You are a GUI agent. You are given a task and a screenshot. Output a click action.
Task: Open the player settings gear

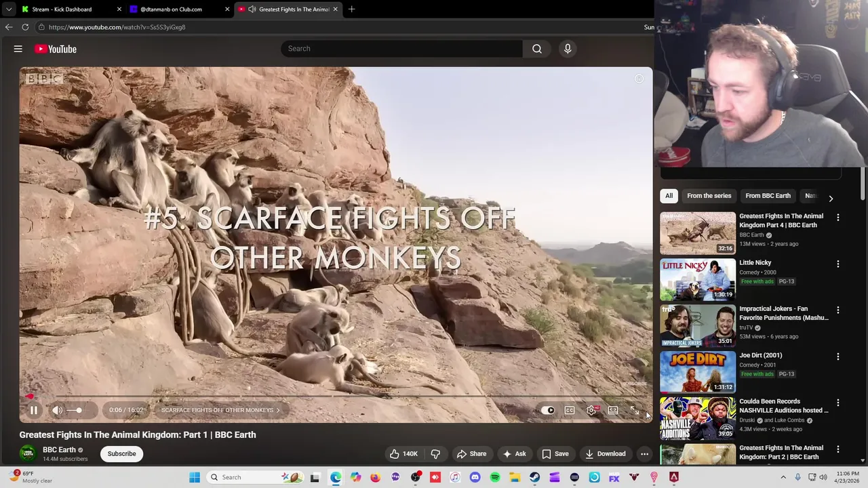(591, 410)
